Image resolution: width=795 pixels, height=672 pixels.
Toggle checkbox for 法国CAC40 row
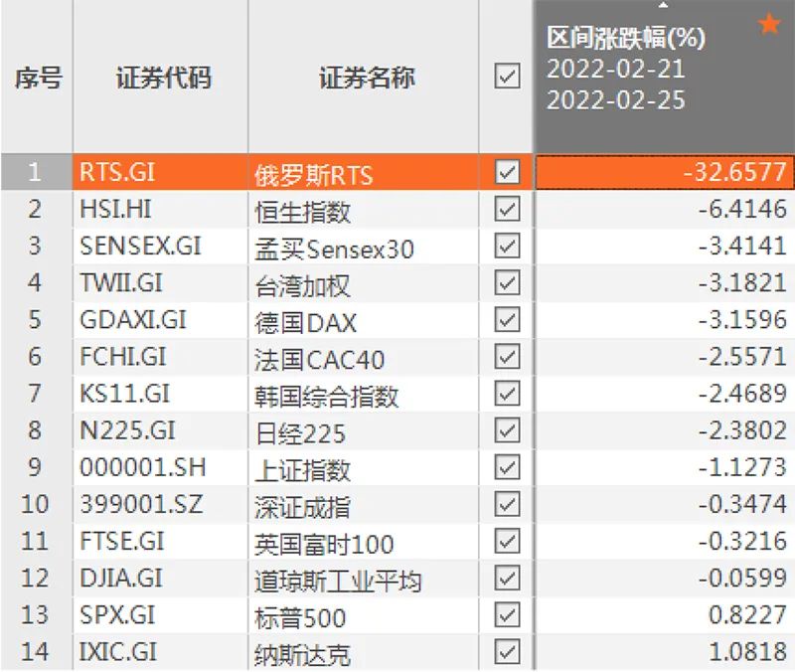pos(507,357)
